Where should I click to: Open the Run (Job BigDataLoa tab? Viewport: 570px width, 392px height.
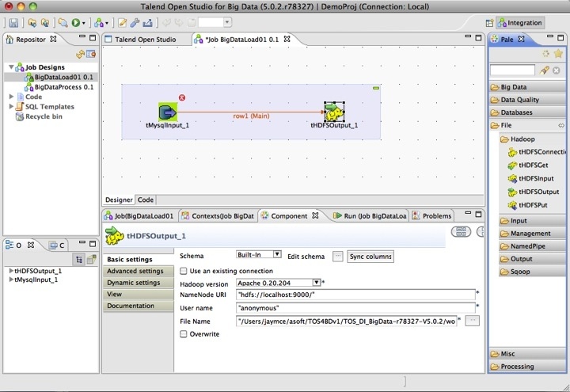[x=370, y=216]
